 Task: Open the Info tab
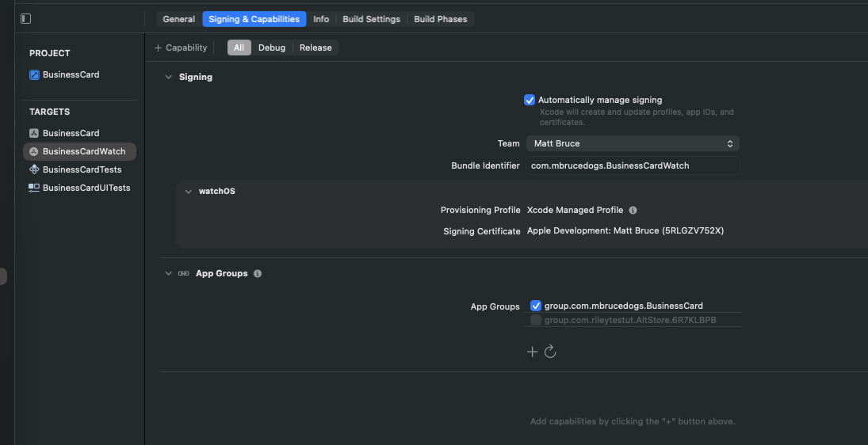(x=321, y=19)
